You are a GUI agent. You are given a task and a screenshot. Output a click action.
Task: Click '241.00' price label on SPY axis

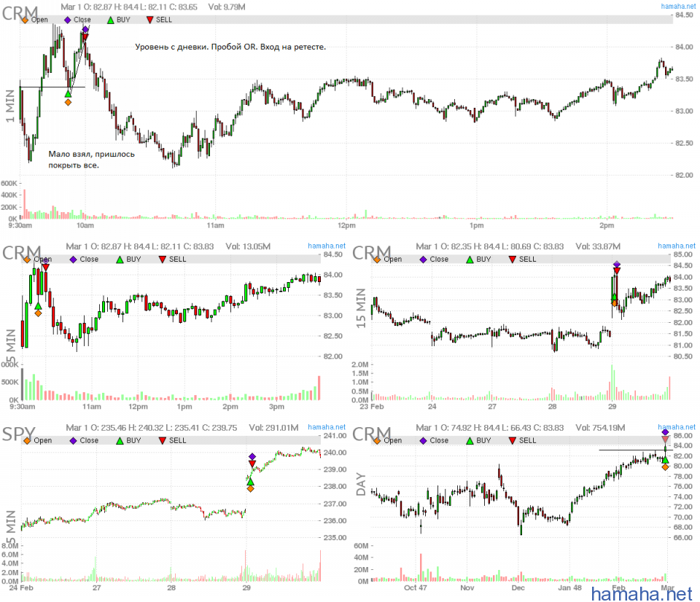[x=335, y=436]
